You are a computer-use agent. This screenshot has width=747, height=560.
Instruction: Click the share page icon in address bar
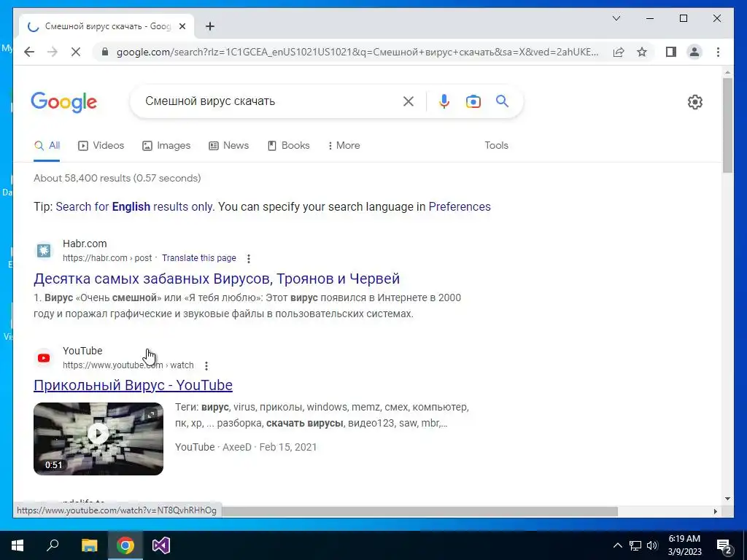pos(619,52)
